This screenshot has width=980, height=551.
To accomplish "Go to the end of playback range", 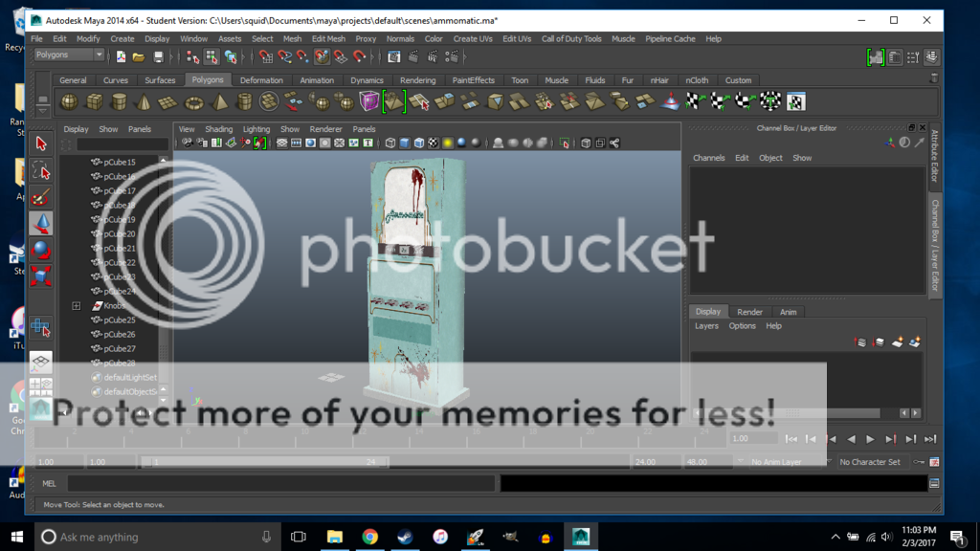I will (930, 439).
